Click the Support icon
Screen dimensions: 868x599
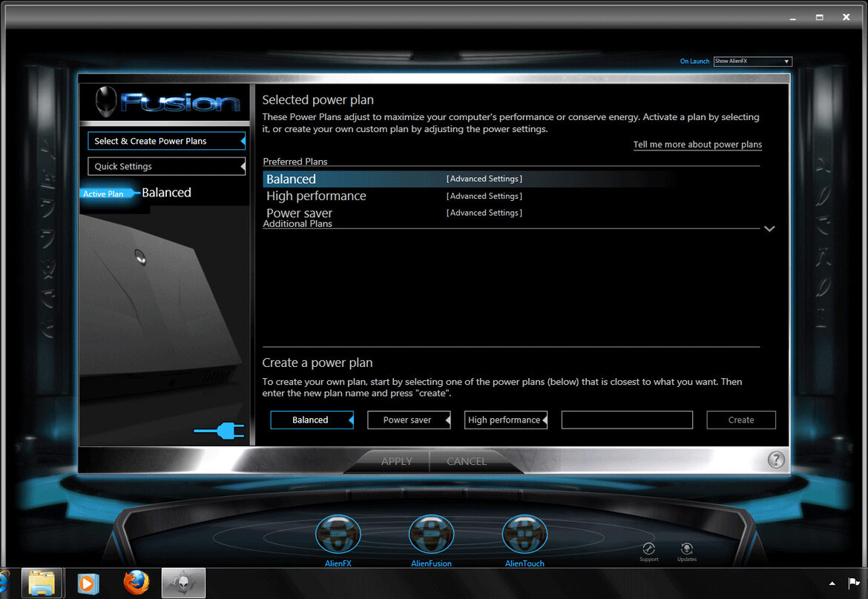(649, 549)
